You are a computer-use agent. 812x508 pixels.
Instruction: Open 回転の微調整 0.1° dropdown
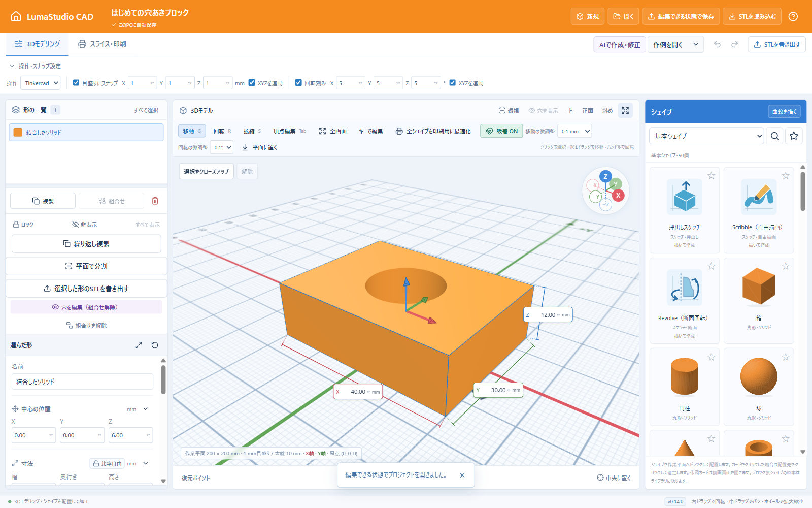(221, 147)
